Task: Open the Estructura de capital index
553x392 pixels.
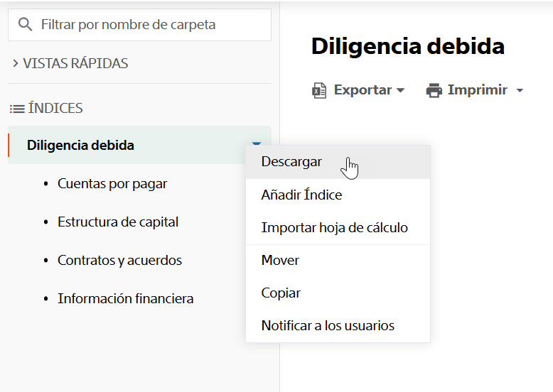Action: [118, 222]
